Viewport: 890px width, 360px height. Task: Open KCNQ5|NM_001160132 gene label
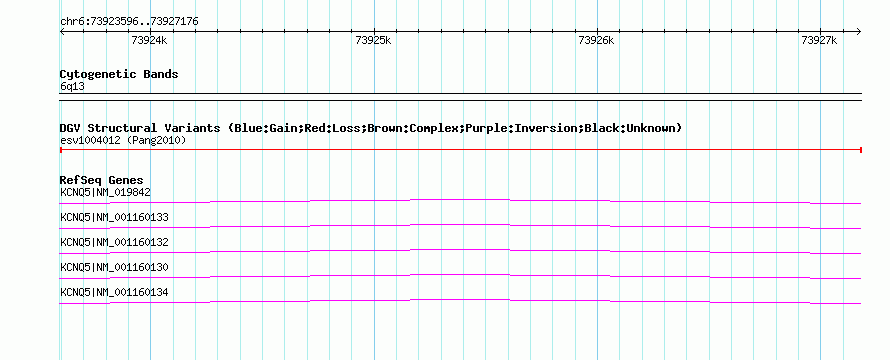point(114,242)
